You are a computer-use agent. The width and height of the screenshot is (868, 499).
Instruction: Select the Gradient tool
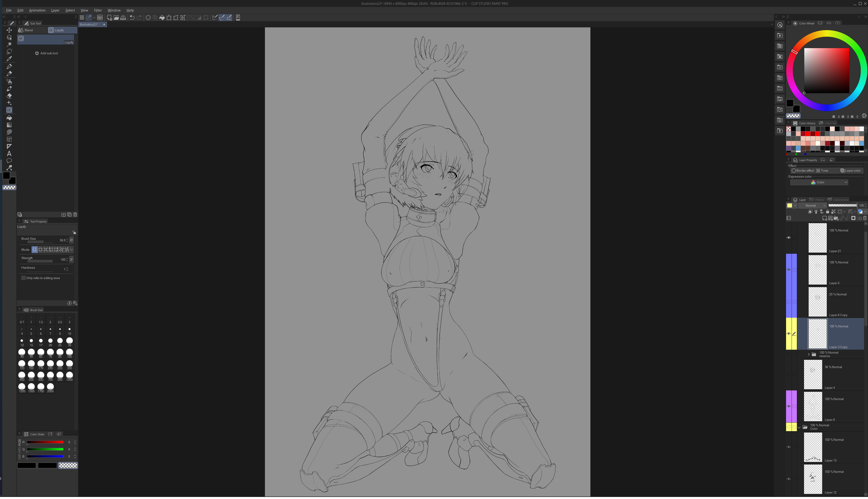pyautogui.click(x=9, y=125)
